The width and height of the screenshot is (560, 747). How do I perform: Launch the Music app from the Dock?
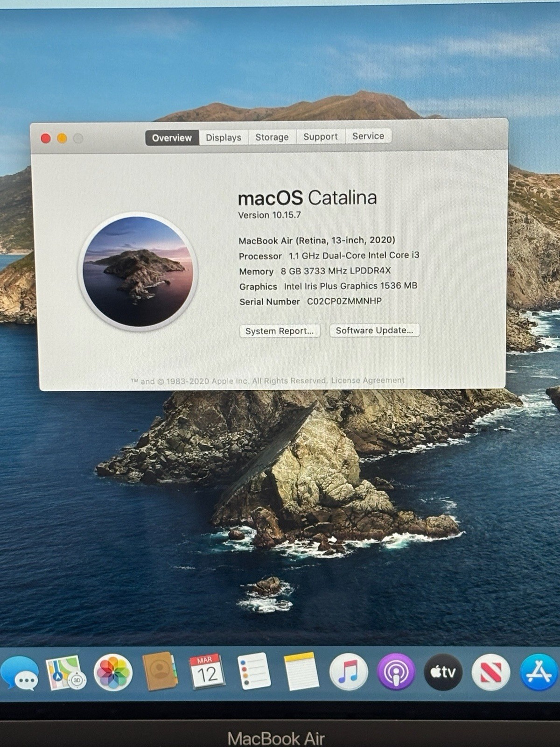click(349, 672)
